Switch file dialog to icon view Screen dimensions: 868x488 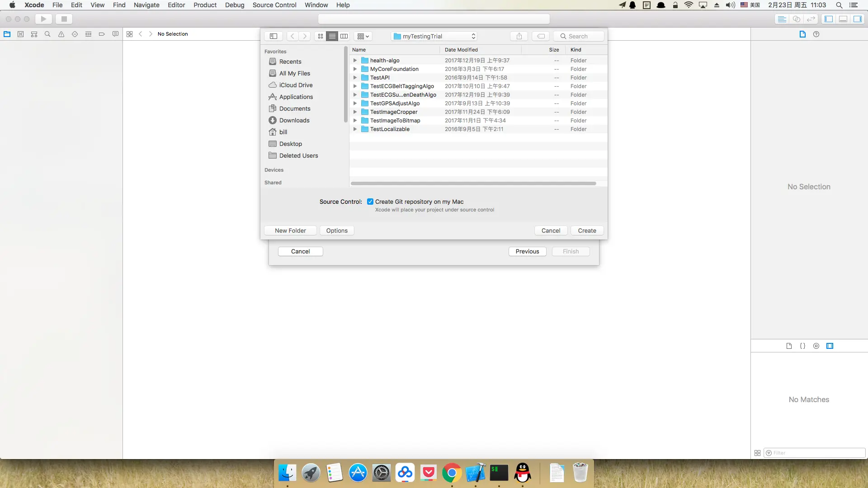321,36
